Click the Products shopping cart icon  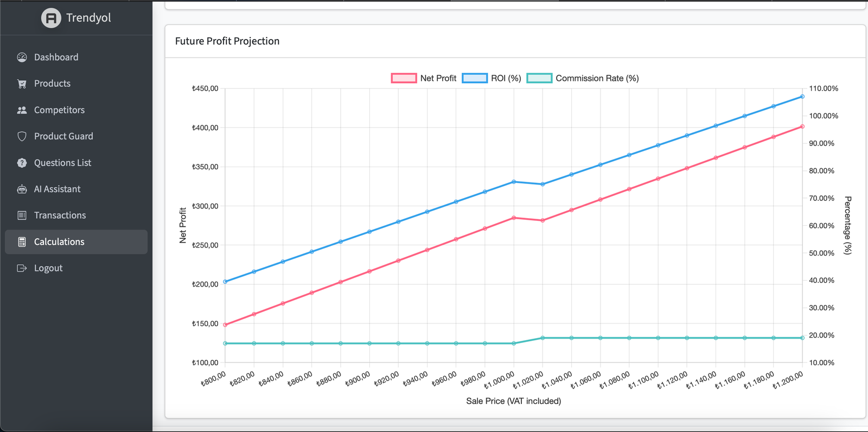[x=22, y=84]
